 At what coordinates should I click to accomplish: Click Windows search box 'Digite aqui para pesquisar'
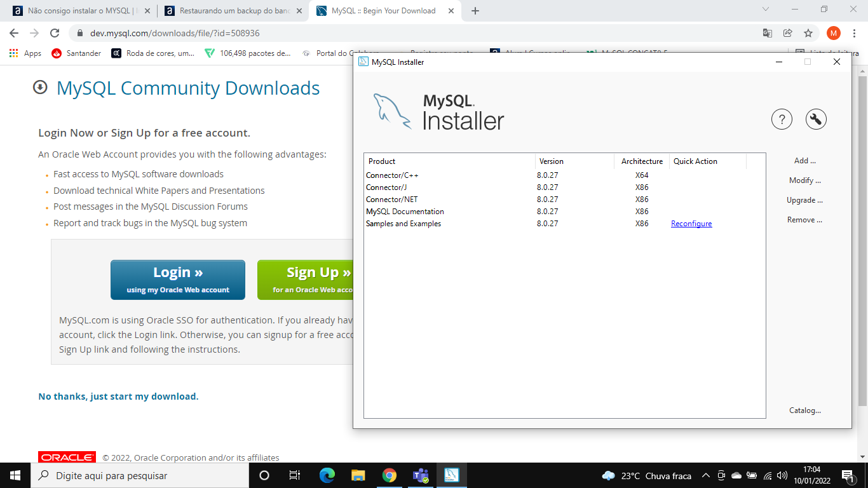140,475
